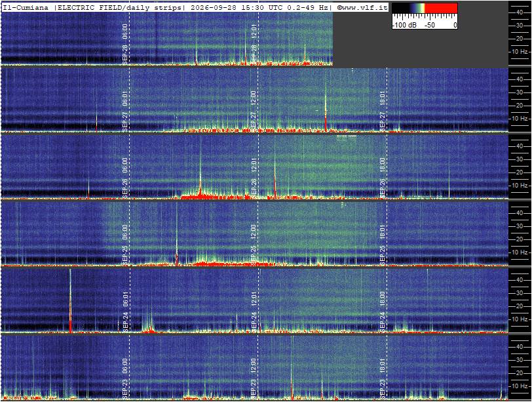Click the SEP-23 06:00 time marker label
The height and width of the screenshot is (402, 532).
tap(125, 378)
